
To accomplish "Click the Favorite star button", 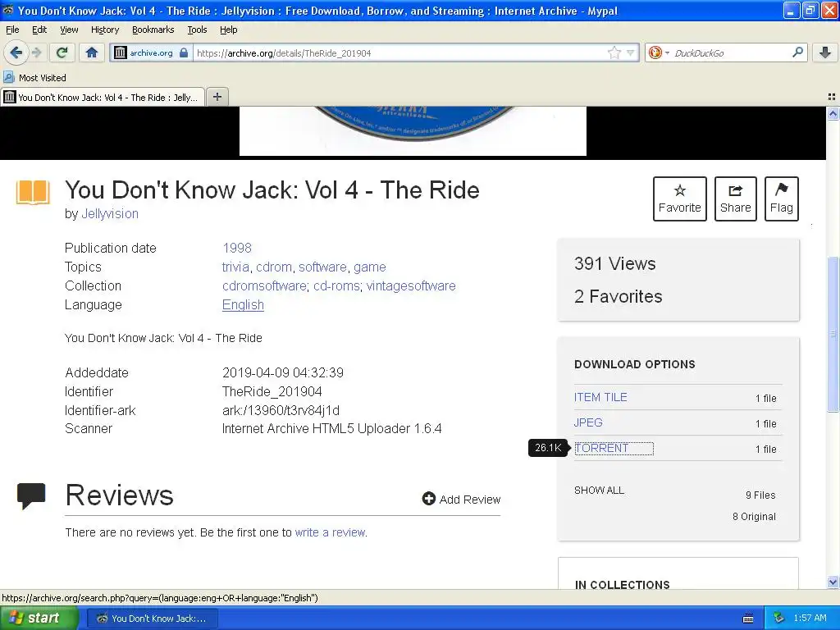I will 679,199.
